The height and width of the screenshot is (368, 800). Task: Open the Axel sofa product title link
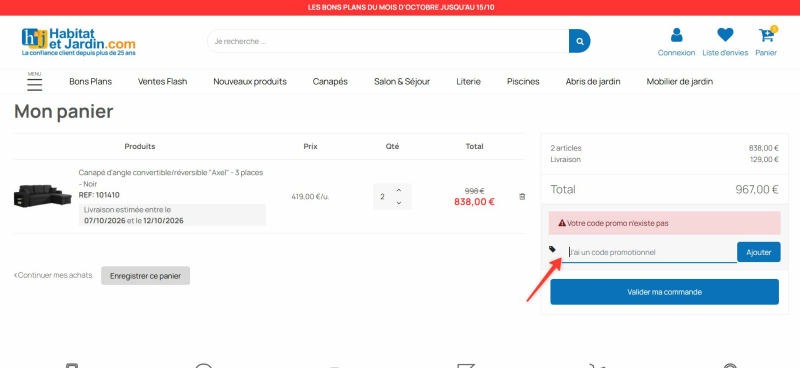pyautogui.click(x=171, y=178)
